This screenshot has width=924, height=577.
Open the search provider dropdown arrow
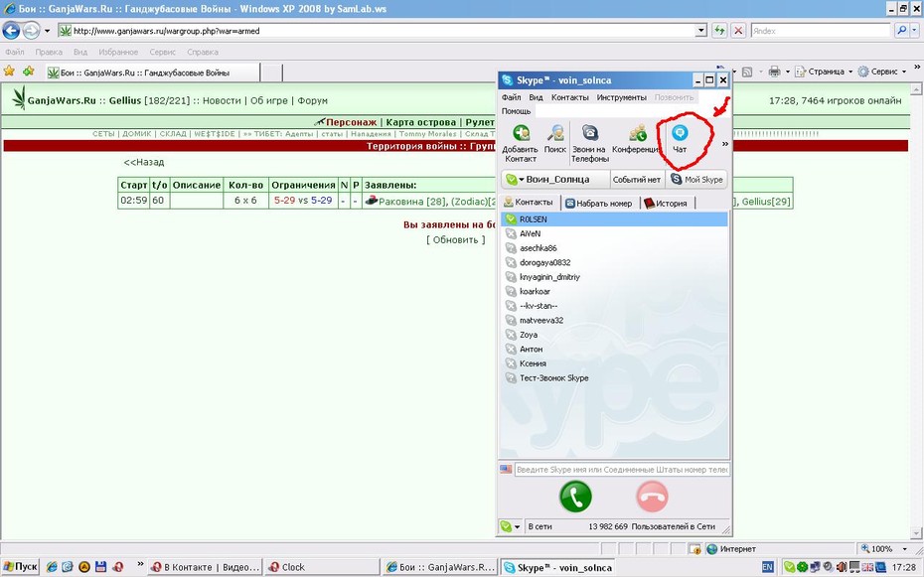pyautogui.click(x=914, y=31)
